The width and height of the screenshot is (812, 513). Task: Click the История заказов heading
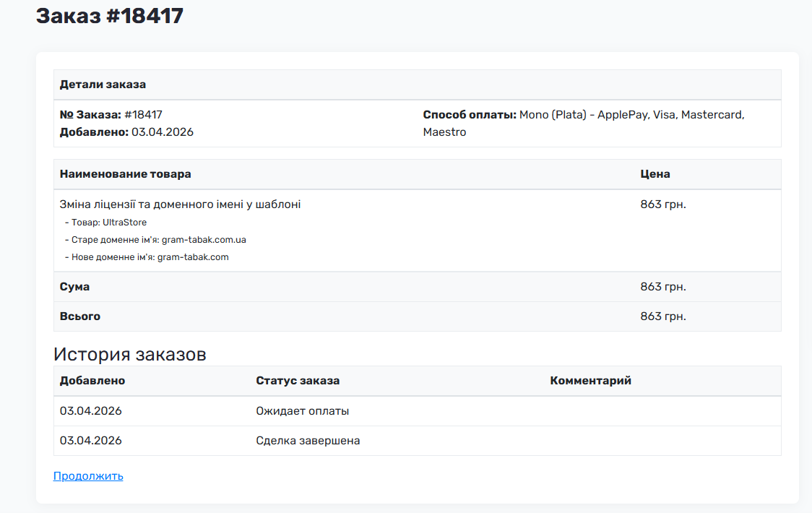point(129,354)
